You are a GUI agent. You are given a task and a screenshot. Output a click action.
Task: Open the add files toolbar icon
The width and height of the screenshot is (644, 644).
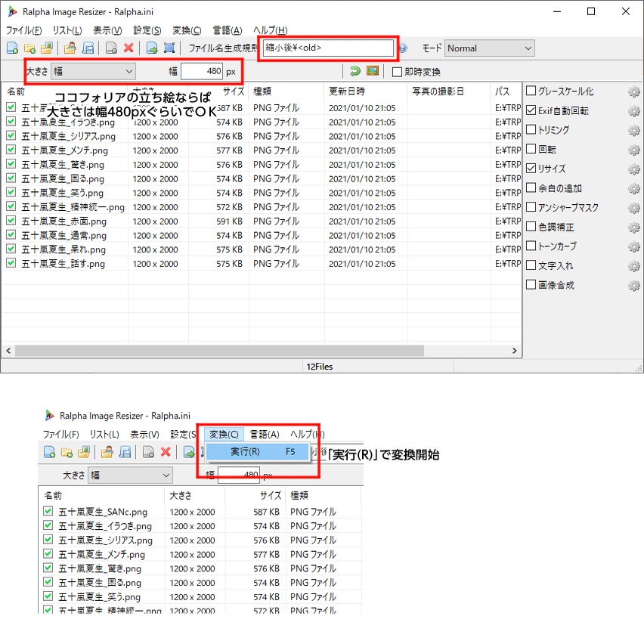[x=11, y=48]
